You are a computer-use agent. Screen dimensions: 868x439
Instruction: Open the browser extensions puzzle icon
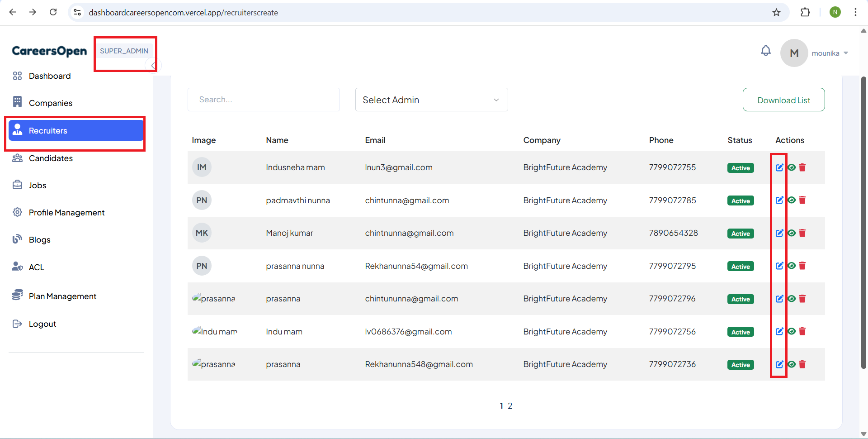click(805, 13)
